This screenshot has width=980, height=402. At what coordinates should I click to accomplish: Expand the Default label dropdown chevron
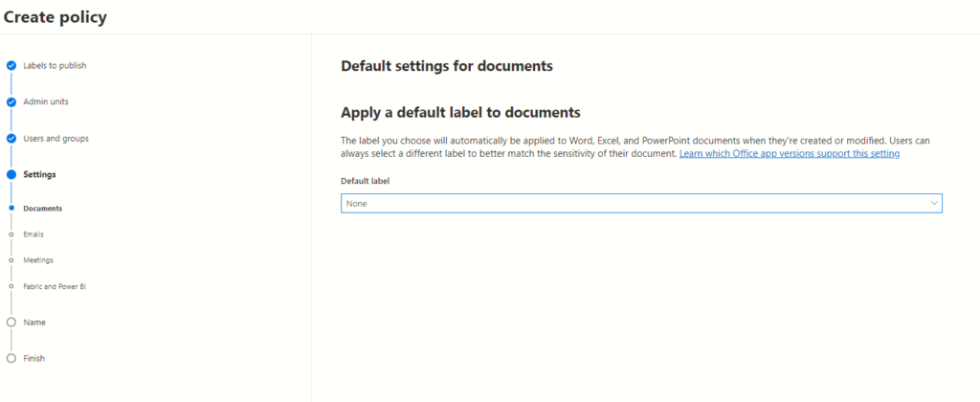coord(933,203)
